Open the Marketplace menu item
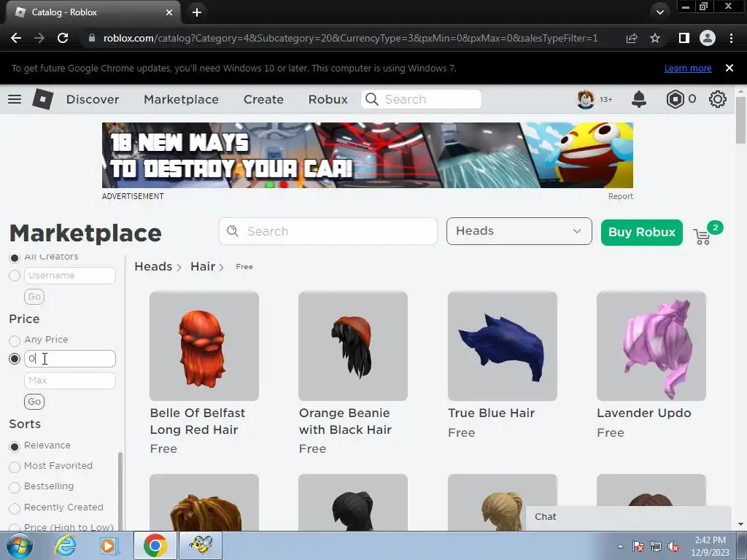The image size is (747, 560). [x=181, y=99]
